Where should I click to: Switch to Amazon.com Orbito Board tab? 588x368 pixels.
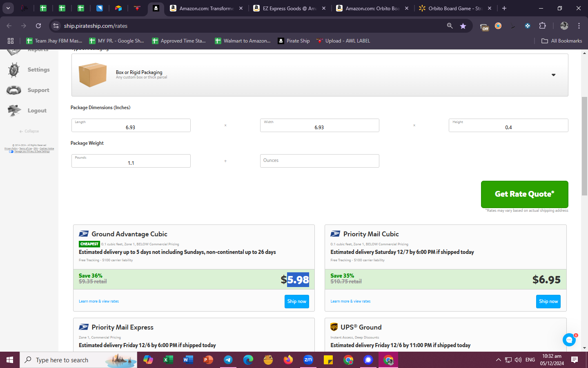[x=372, y=8]
